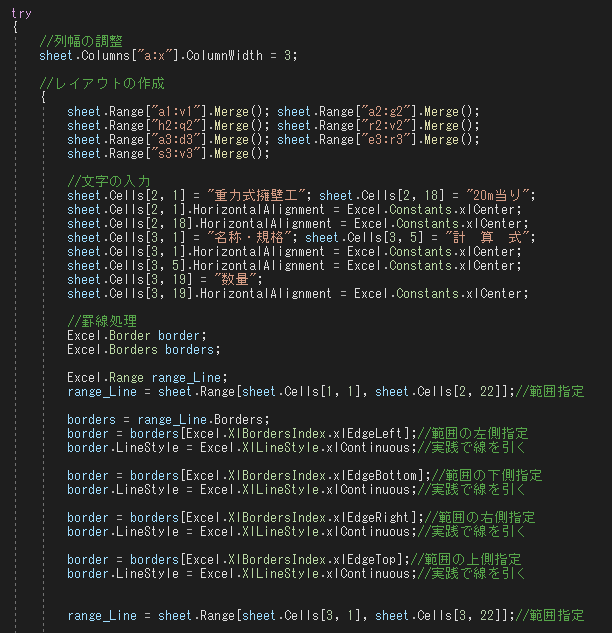Click the xlEdgeBottom enum value

coord(375,476)
